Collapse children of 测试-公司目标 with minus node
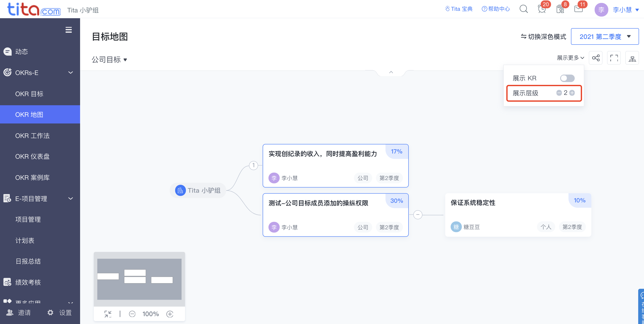This screenshot has height=324, width=644. coord(418,215)
